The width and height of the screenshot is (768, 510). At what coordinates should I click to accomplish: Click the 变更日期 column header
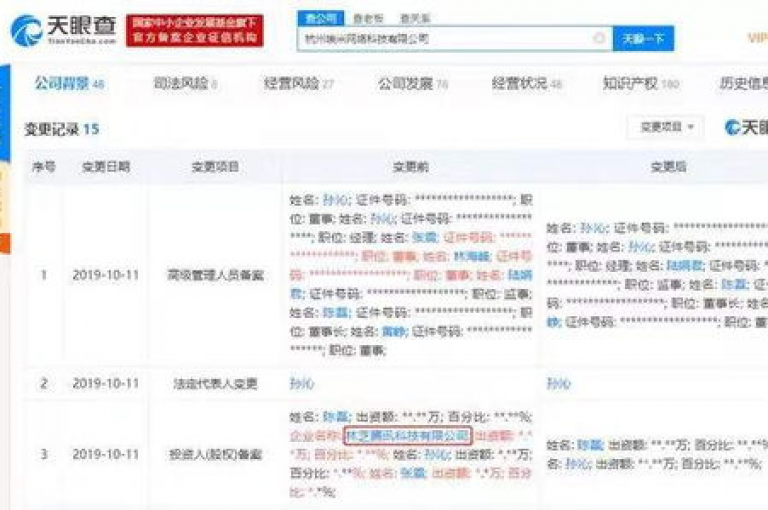(105, 167)
